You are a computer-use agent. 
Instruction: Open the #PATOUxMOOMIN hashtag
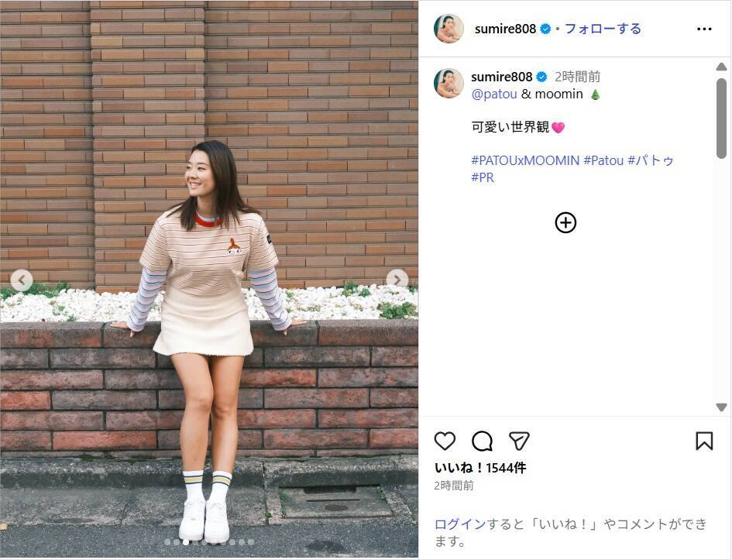point(525,160)
